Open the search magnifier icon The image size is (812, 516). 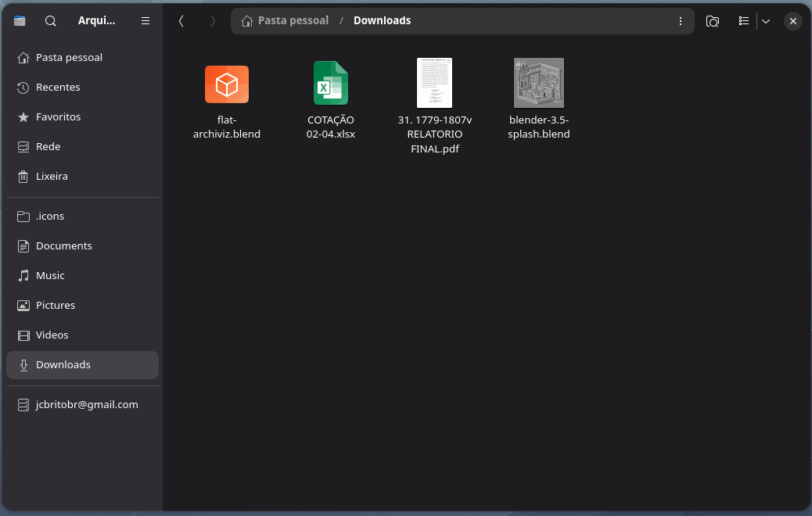51,21
